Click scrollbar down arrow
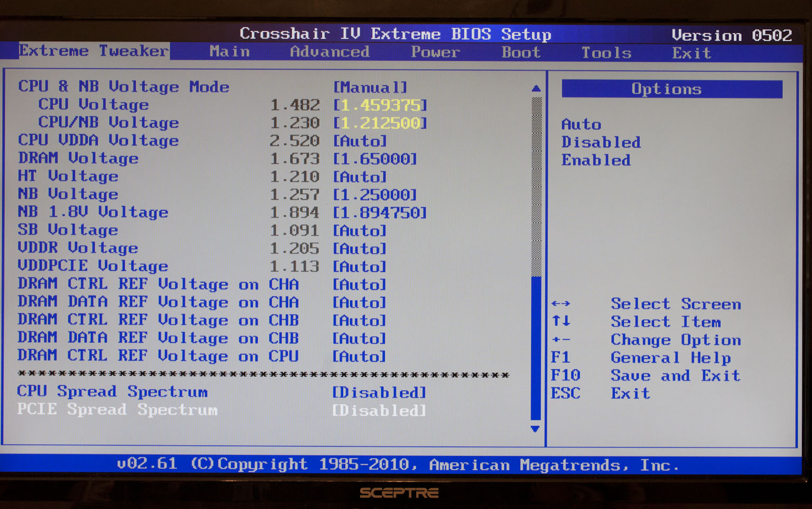812x509 pixels. tap(535, 429)
